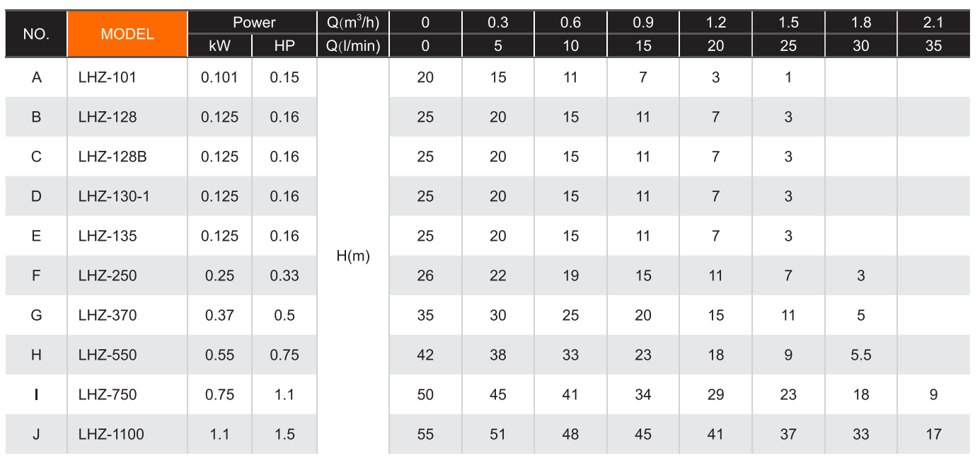
Task: Click the LHZ-550 model cell
Action: (x=108, y=355)
